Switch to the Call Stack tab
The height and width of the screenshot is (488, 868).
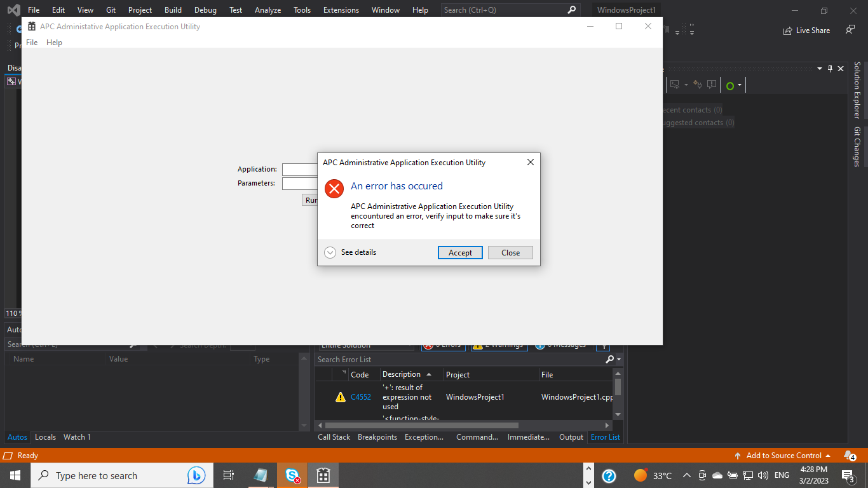(x=334, y=437)
